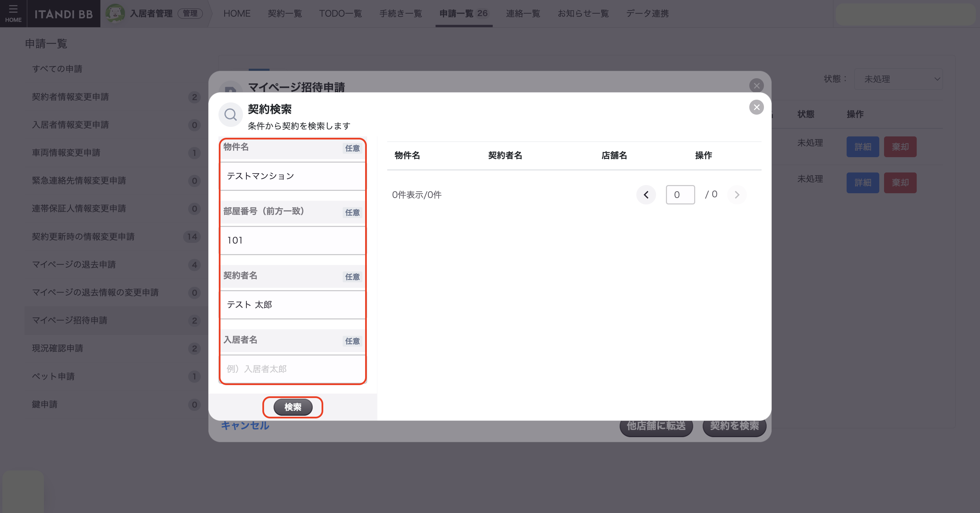Select 現況確認申請 in sidebar
Screen dimensions: 980x513
tap(116, 348)
